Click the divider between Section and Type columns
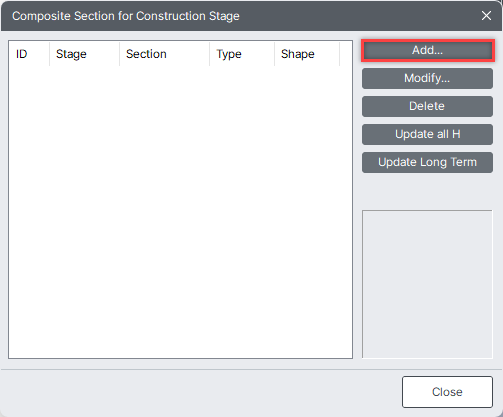 coord(209,54)
